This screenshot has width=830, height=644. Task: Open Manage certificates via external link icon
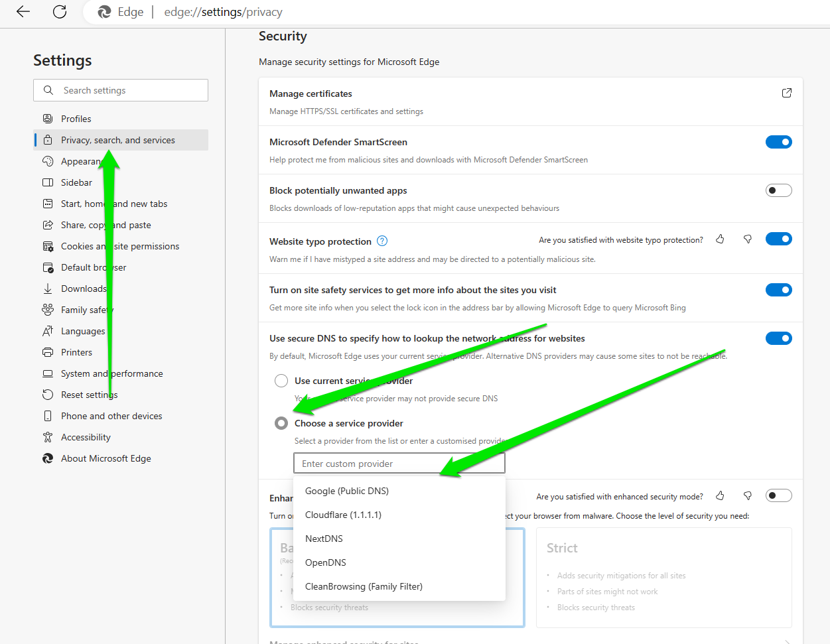tap(787, 93)
